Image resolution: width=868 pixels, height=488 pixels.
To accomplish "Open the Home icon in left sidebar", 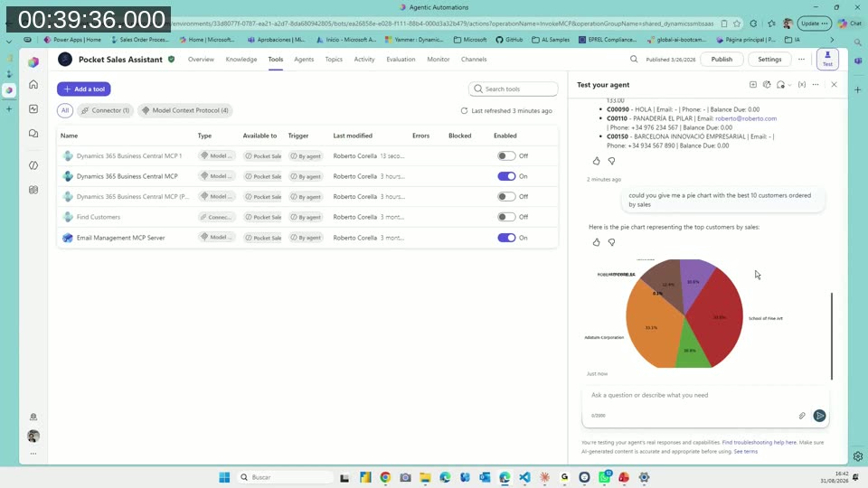I will point(33,85).
